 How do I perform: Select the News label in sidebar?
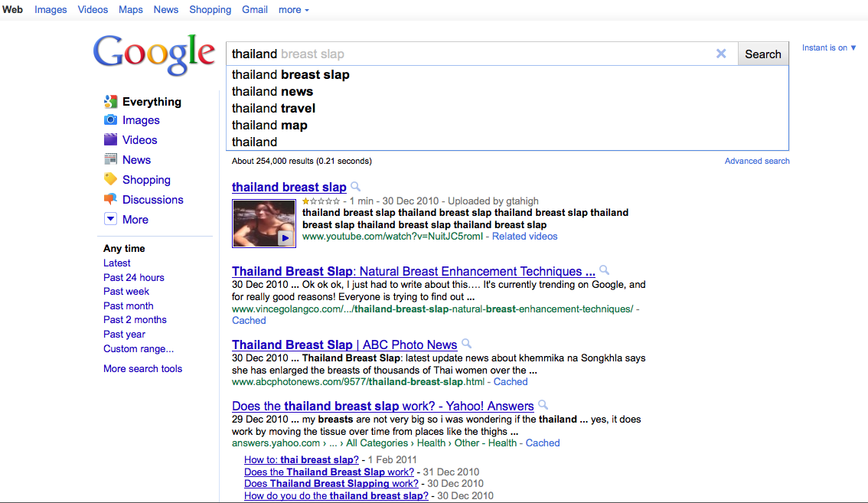pos(136,159)
